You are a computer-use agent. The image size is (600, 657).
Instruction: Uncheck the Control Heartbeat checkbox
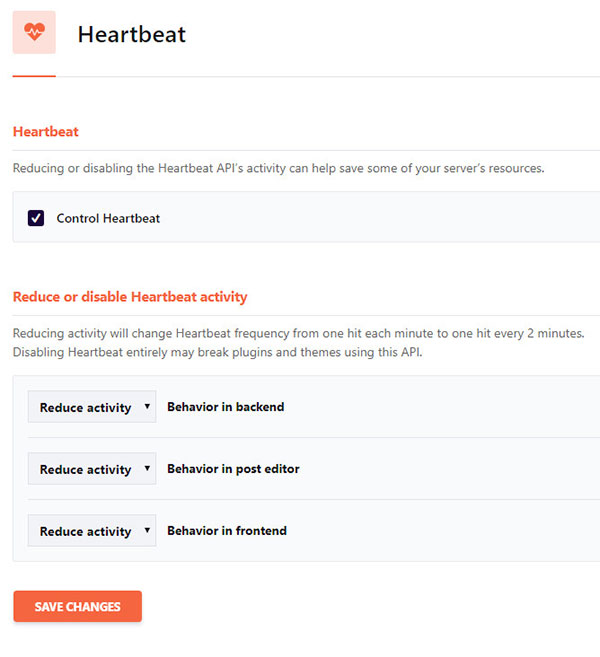36,218
